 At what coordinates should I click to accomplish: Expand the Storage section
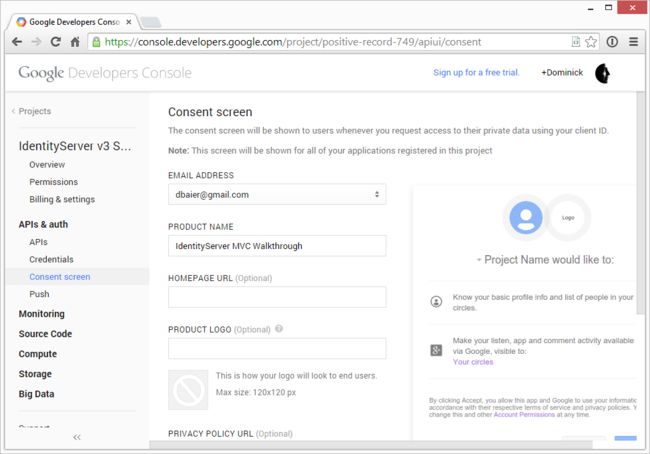(35, 374)
